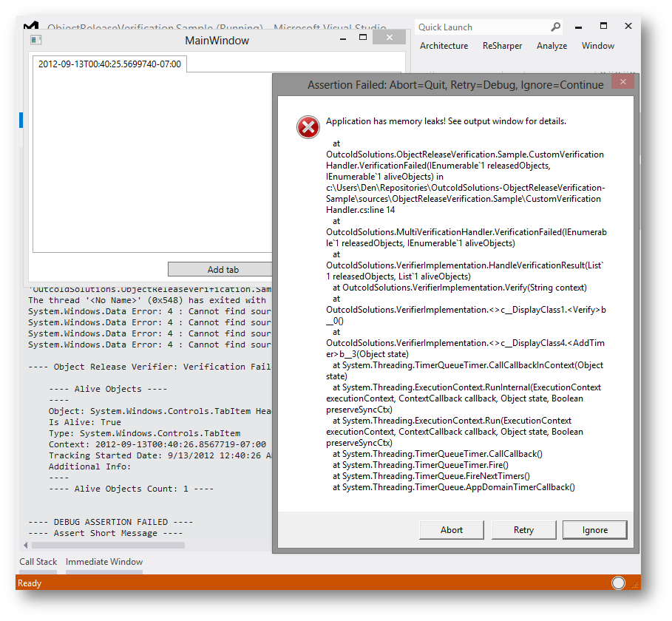Screen dimensions: 672x621
Task: Click the output scrollbar left arrow
Action: coord(26,545)
